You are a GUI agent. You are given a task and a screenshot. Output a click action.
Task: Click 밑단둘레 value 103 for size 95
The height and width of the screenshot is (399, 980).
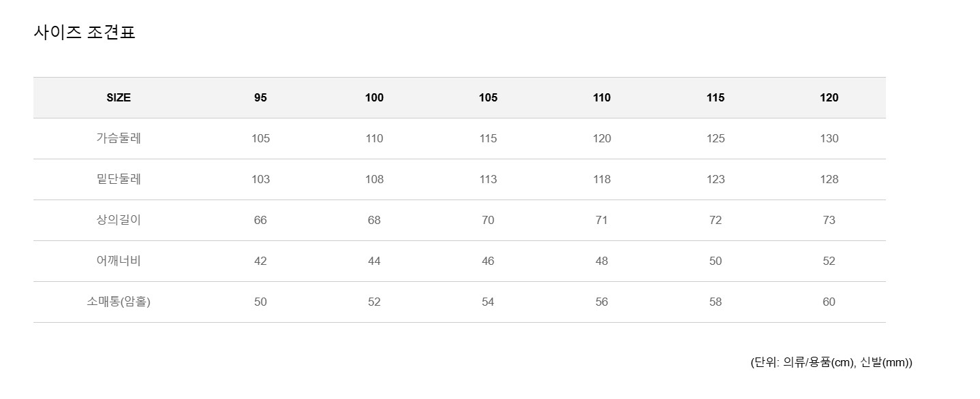[260, 179]
